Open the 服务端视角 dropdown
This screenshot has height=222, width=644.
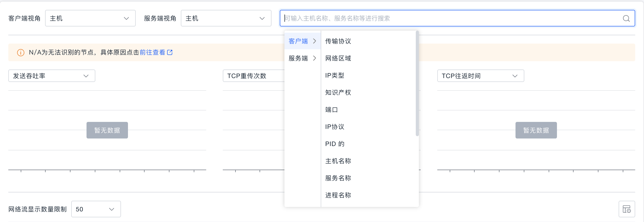coord(226,18)
